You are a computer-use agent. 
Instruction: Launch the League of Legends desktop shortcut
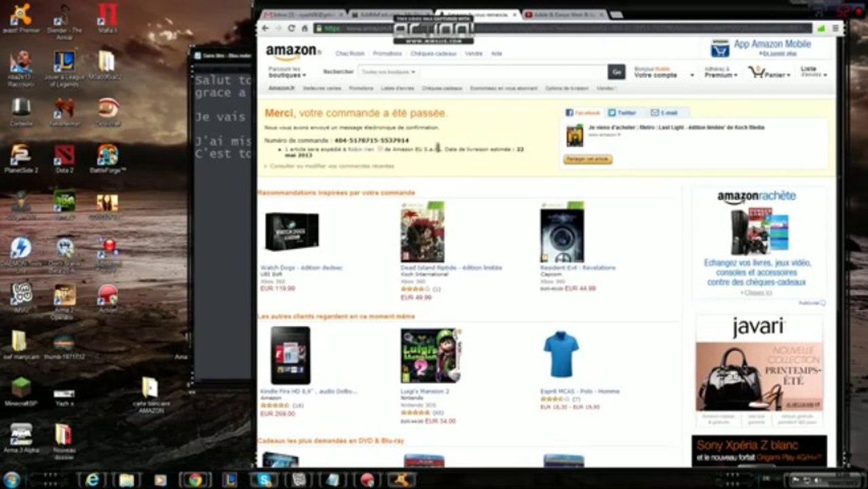point(64,69)
